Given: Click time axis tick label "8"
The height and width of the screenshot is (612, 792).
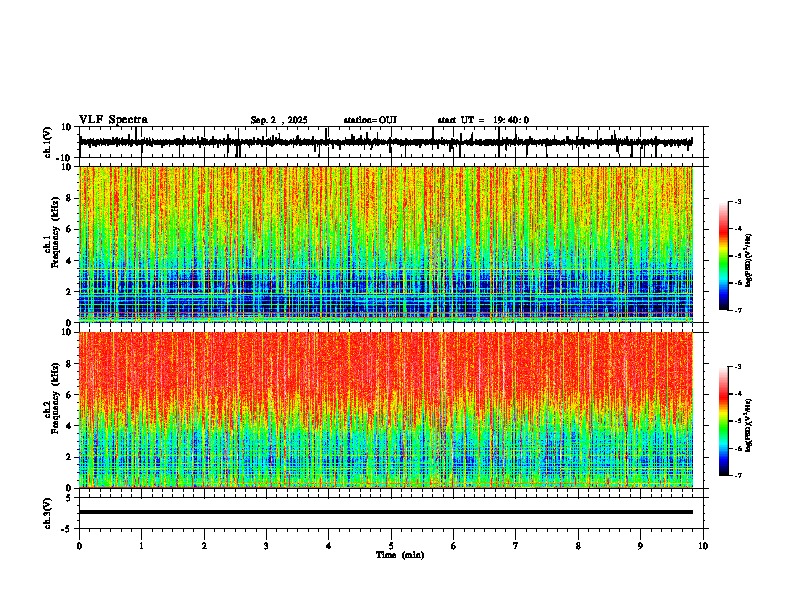Looking at the screenshot, I should coord(578,546).
